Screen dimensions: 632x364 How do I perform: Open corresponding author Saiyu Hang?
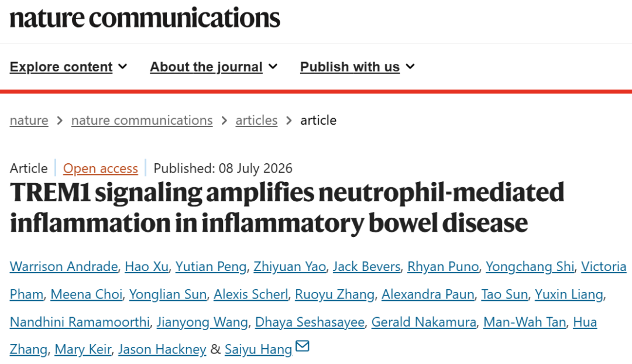pos(258,349)
